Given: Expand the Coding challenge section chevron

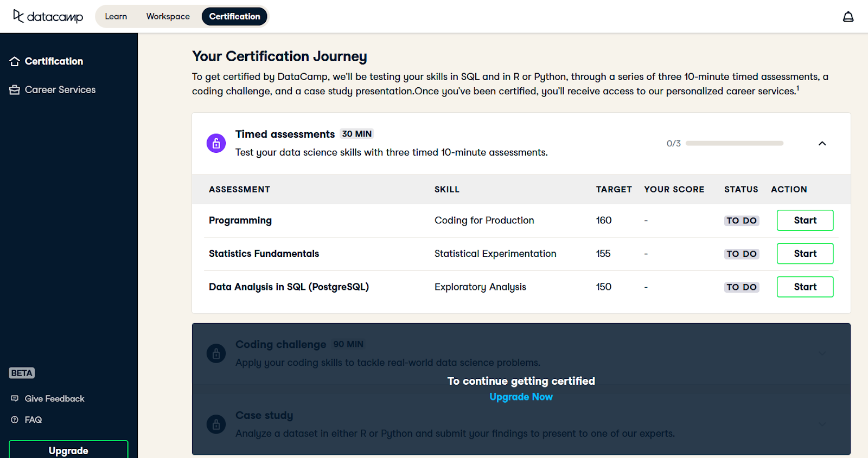Looking at the screenshot, I should (x=822, y=353).
